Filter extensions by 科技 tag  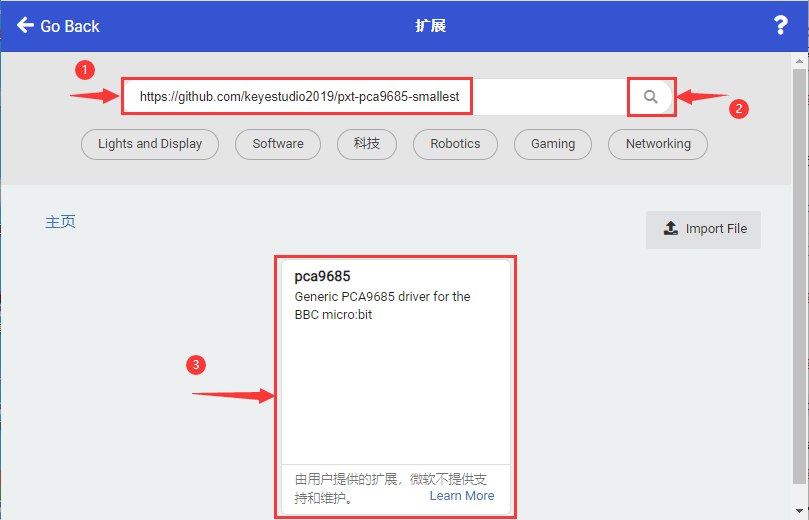[367, 144]
